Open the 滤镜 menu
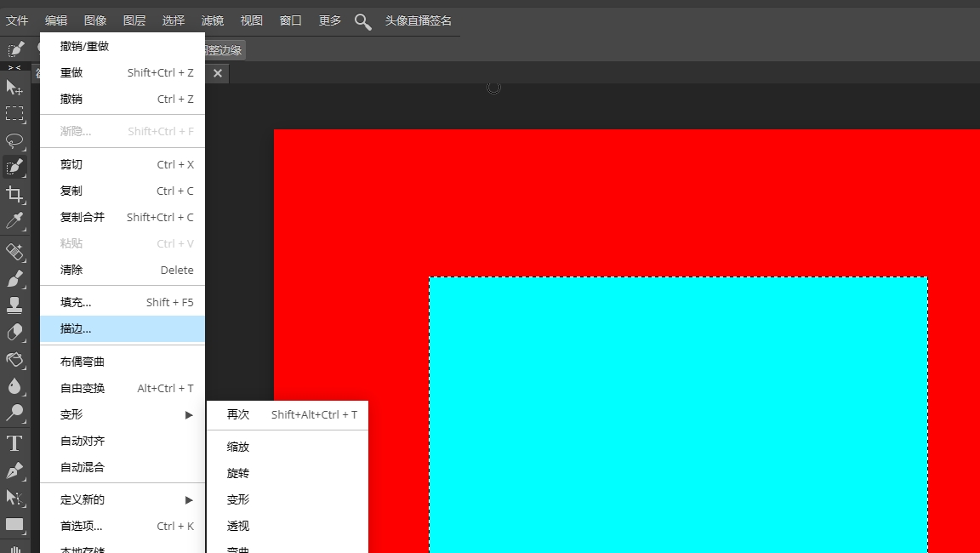The image size is (980, 553). [x=212, y=20]
